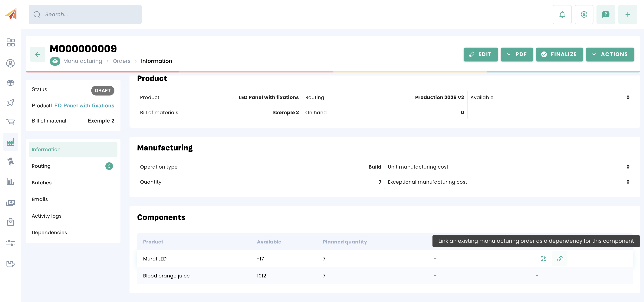The image size is (644, 302).
Task: Toggle the green eye watch icon
Action: (x=55, y=61)
